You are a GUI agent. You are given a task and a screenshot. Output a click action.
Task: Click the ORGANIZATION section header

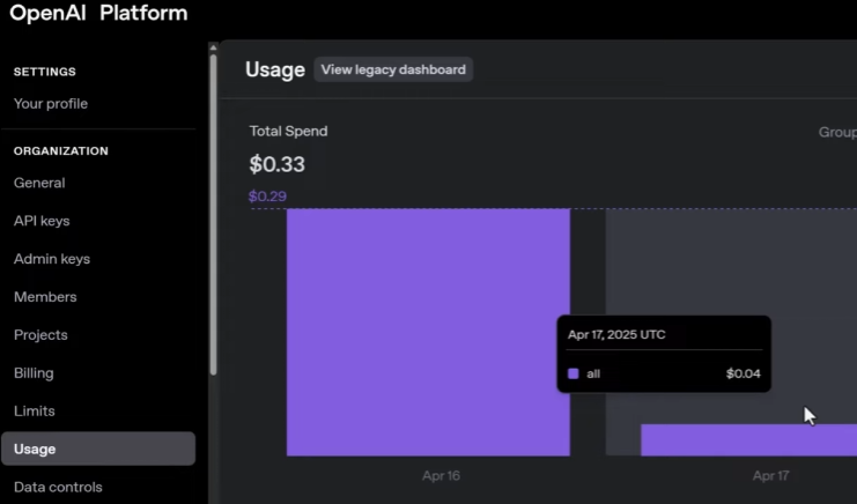click(x=61, y=151)
